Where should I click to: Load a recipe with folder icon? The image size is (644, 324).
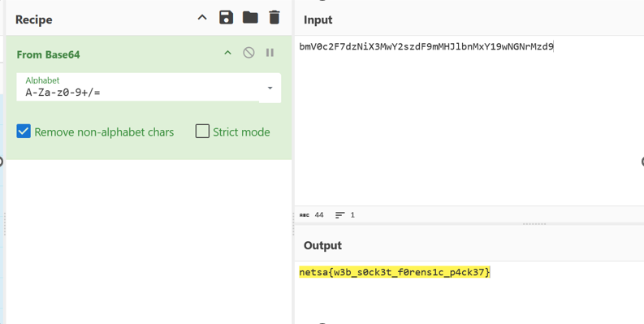(x=250, y=18)
